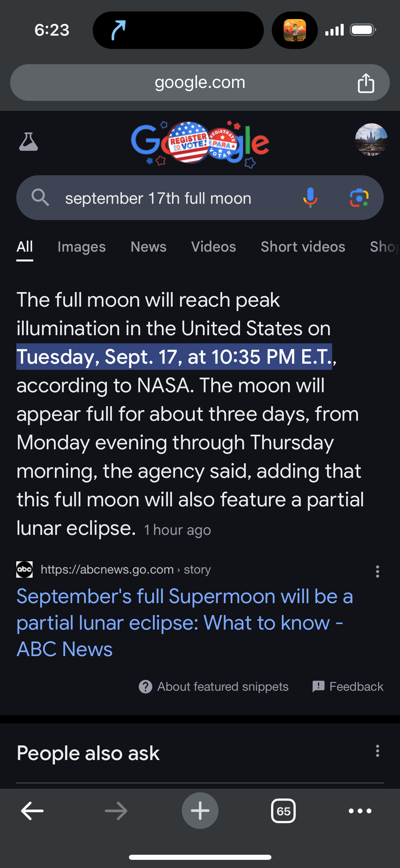The width and height of the screenshot is (400, 868).
Task: Open the tab switcher showing 65 tabs
Action: click(283, 811)
